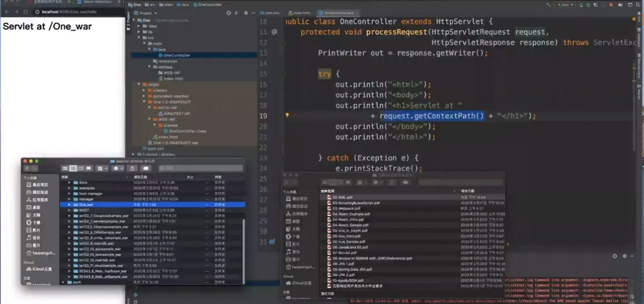Close the Maven Repository browser tab

point(119,2)
